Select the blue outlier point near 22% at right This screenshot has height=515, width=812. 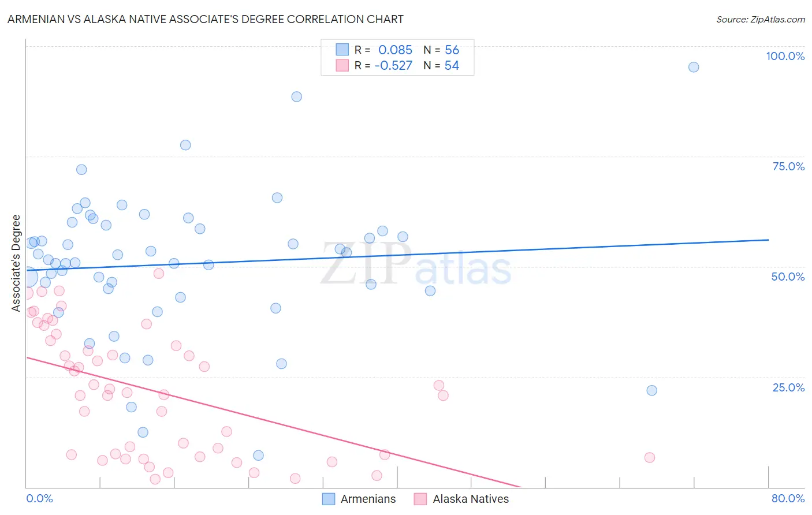tap(651, 390)
